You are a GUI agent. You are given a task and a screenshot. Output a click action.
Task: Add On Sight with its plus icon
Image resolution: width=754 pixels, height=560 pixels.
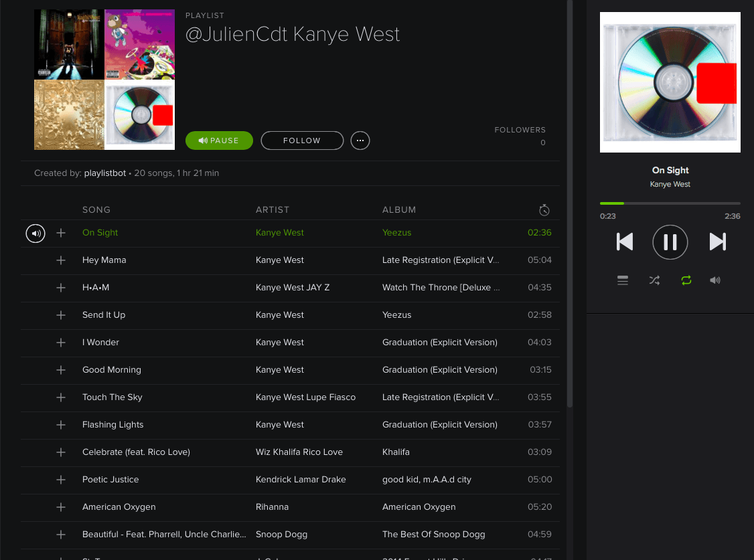61,233
